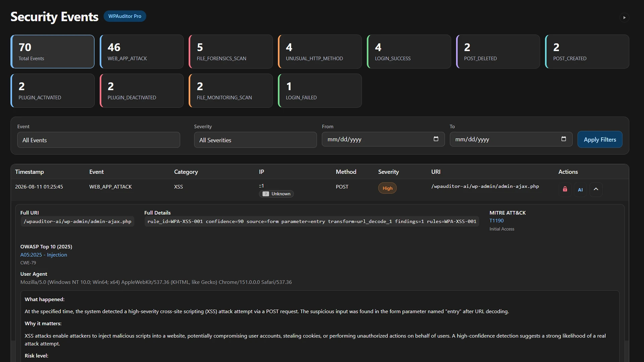Open the All Severities dropdown
The height and width of the screenshot is (362, 644).
(x=255, y=140)
